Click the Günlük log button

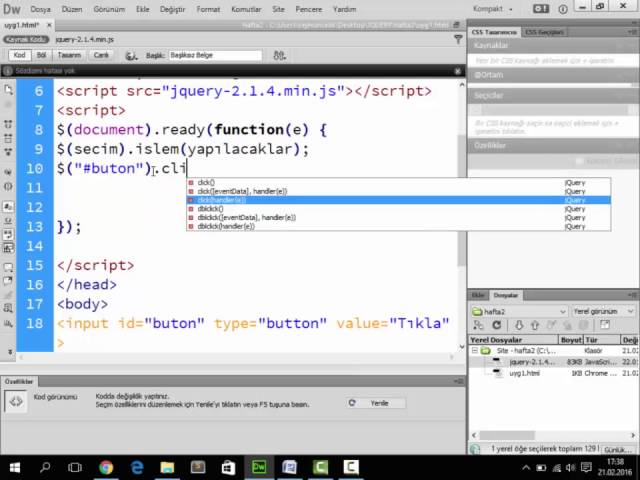pos(617,449)
